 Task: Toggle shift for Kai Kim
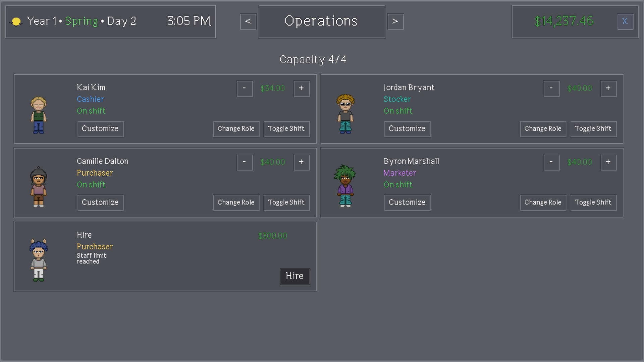286,129
